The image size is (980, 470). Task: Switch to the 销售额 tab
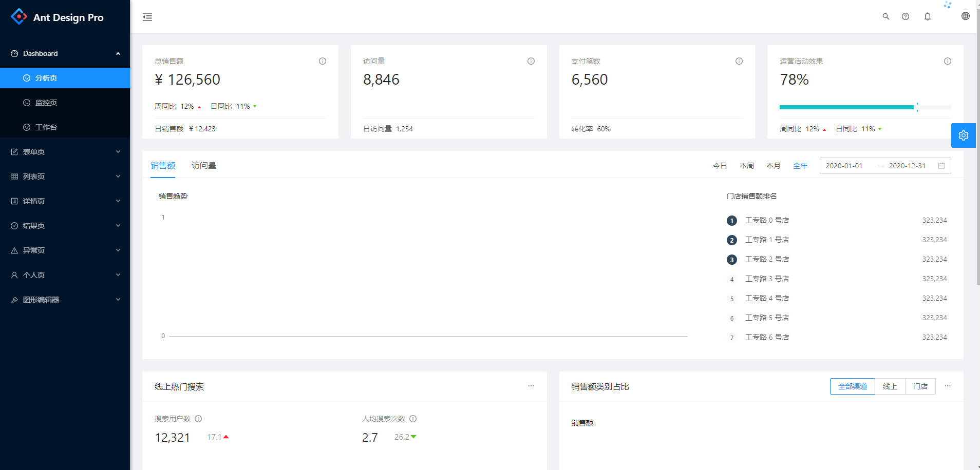coord(163,165)
